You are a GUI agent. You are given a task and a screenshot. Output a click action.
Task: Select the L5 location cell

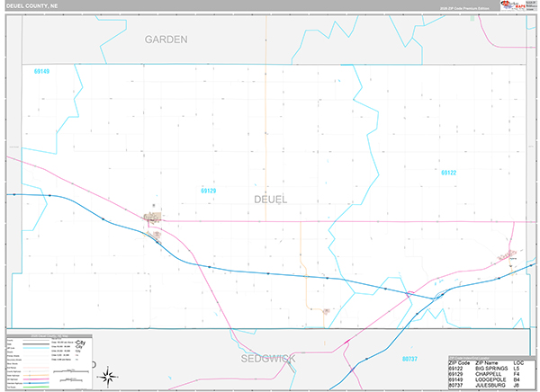click(x=516, y=369)
